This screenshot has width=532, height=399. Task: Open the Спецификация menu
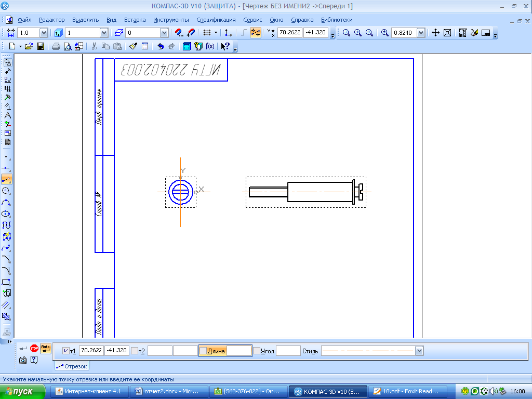pos(216,20)
